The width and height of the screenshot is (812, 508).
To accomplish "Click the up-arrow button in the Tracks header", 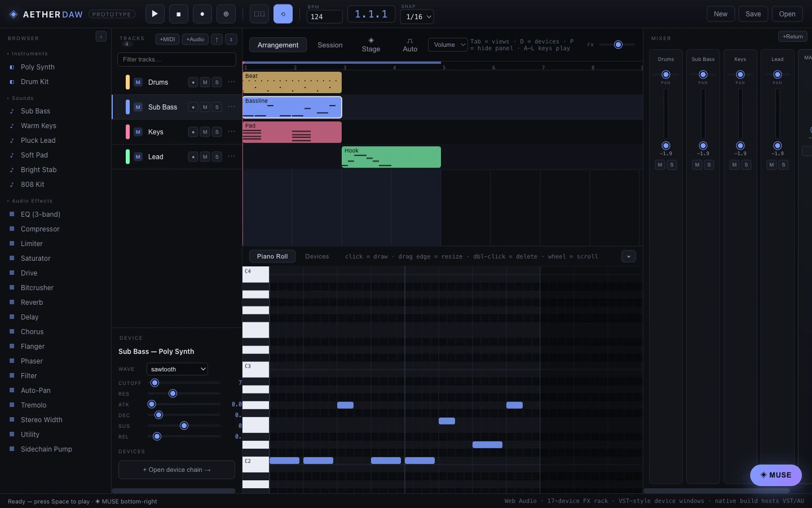I will coord(217,40).
